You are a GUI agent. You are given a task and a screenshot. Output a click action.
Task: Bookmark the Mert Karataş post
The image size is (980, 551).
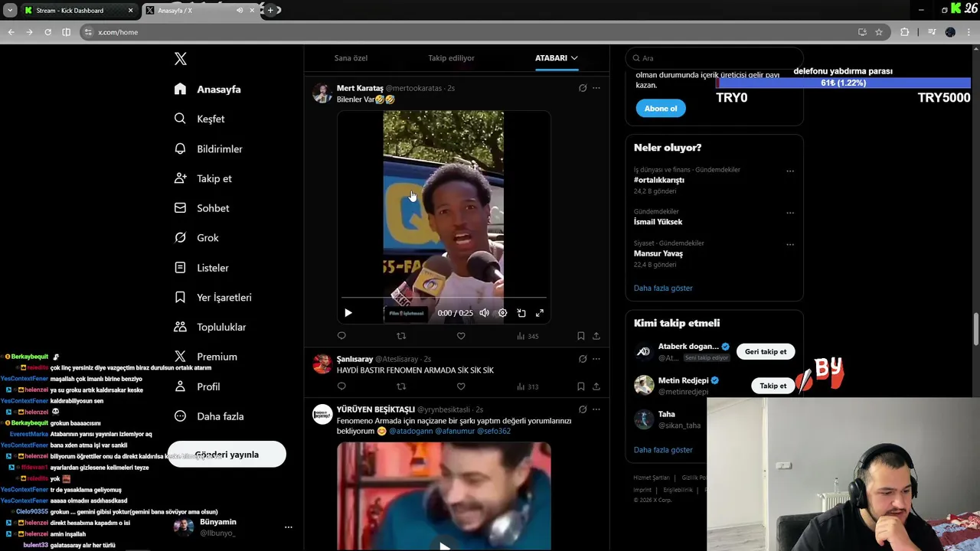pos(581,336)
